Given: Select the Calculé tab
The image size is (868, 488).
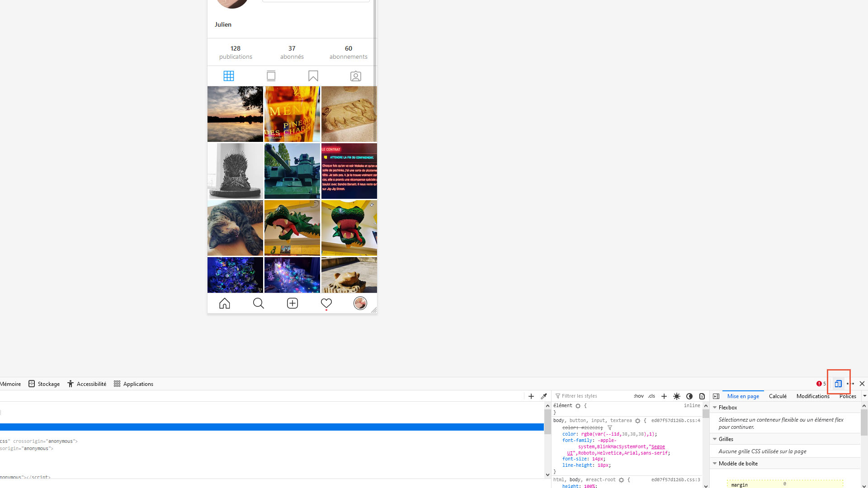Looking at the screenshot, I should coord(778,396).
